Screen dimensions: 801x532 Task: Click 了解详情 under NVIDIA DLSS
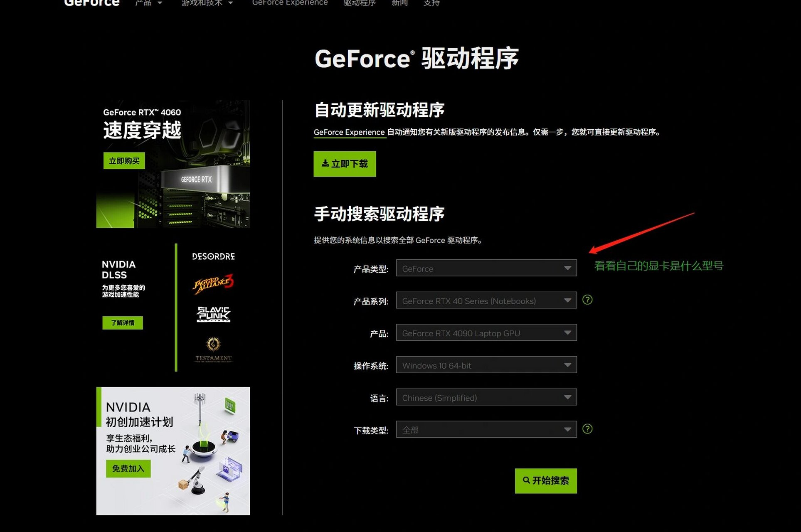[123, 323]
